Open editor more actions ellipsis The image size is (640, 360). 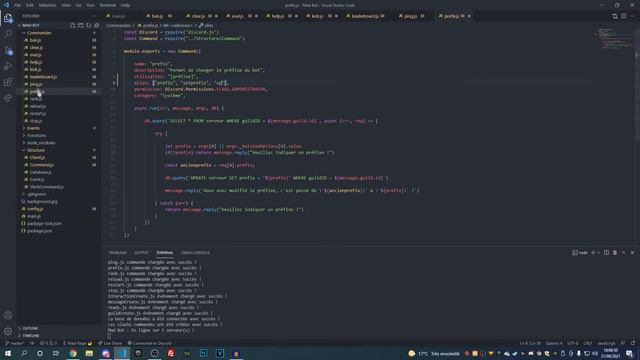click(632, 16)
